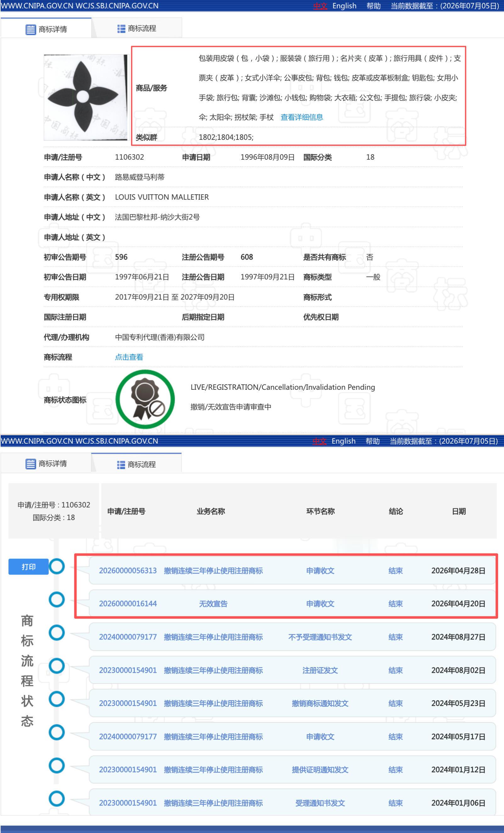Click the status text 撤销/无效宣告申请审查中
504x833 pixels.
[x=231, y=407]
